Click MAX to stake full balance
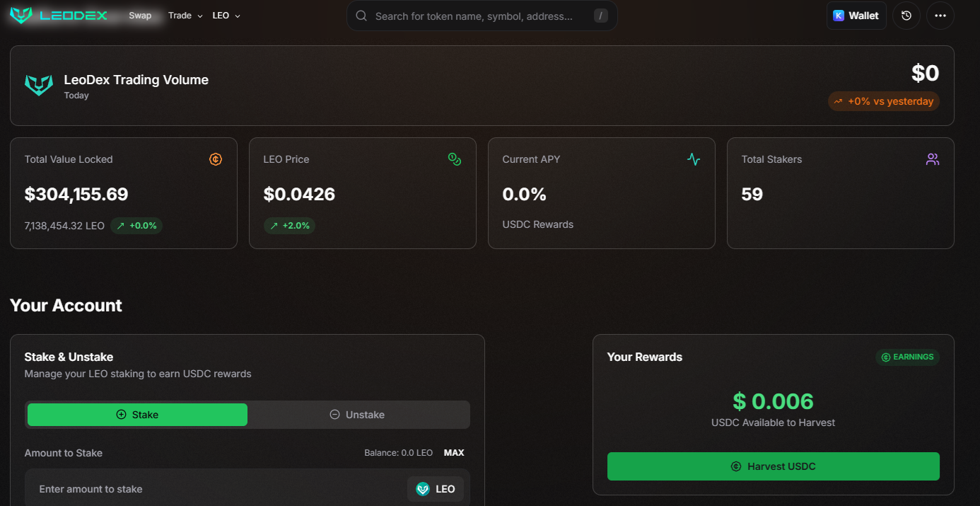Viewport: 980px width, 506px height. 454,453
